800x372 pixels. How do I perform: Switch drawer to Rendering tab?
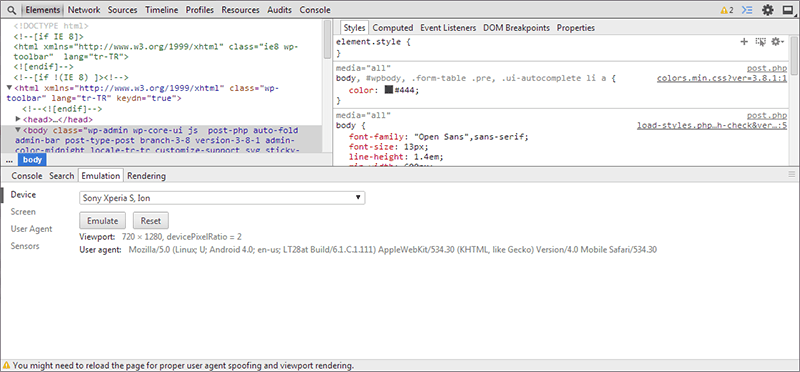[x=146, y=176]
